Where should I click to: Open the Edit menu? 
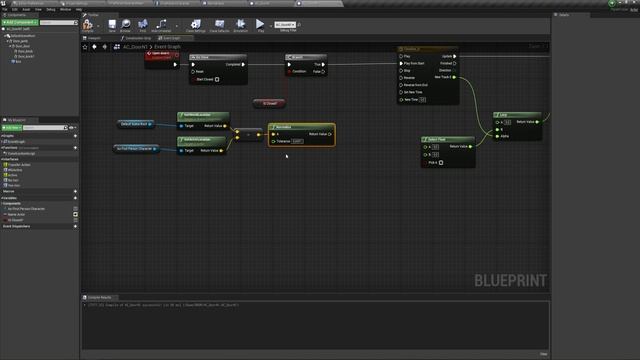(15, 9)
